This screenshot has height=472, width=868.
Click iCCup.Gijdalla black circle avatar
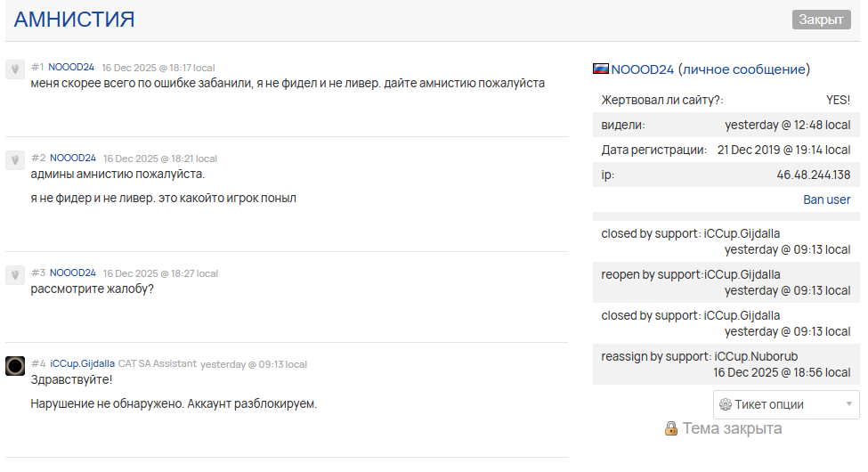14,365
